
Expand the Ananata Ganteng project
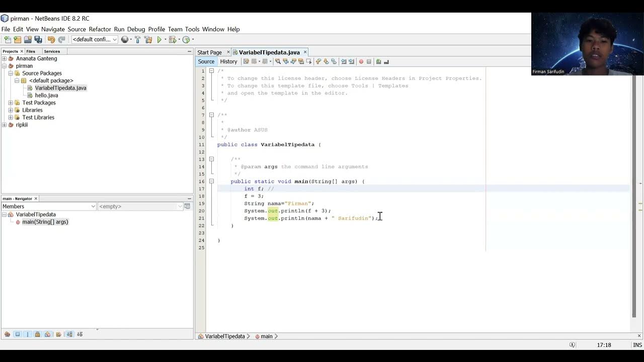4,58
